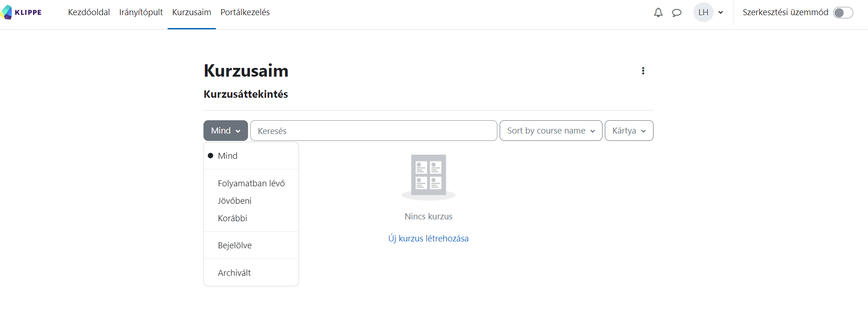Toggle the Szerkesztési üzemmód switch
This screenshot has width=868, height=324.
pos(843,12)
